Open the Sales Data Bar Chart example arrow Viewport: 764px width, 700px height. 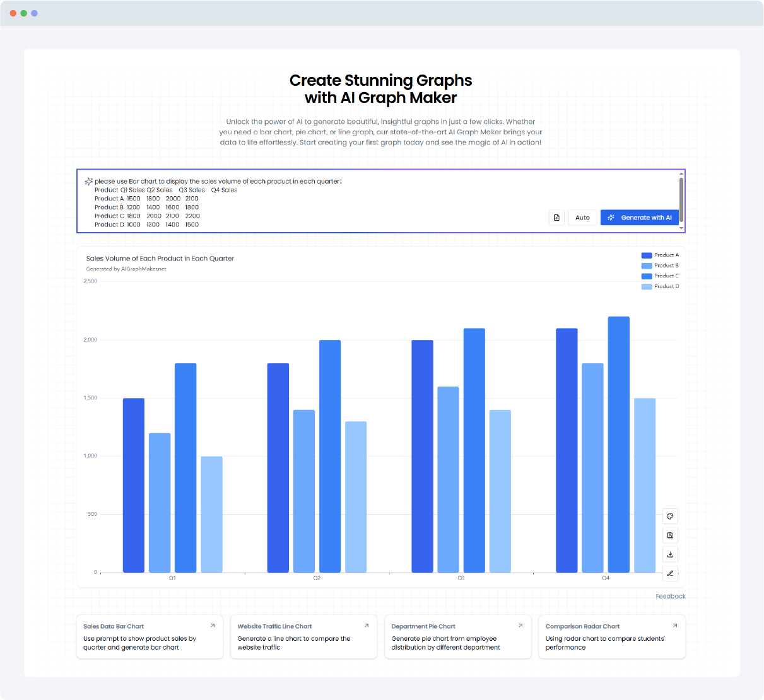click(213, 626)
